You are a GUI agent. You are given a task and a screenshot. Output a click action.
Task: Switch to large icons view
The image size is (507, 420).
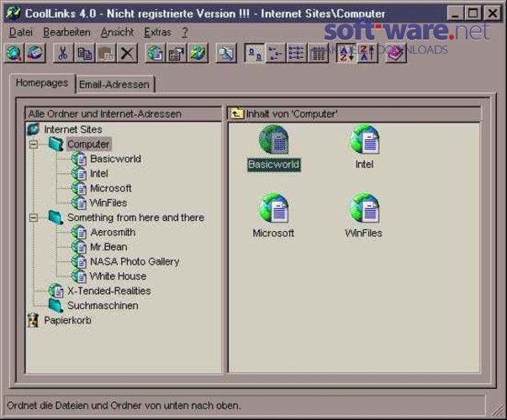point(254,53)
